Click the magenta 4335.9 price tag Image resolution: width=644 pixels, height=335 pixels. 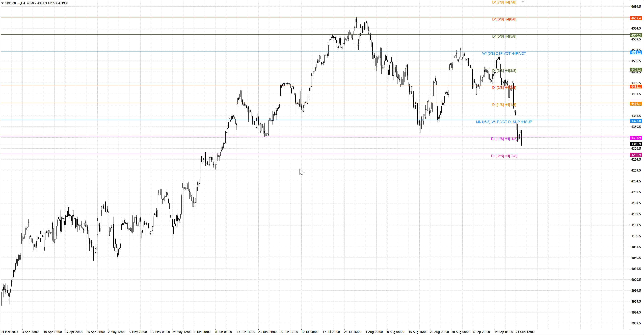click(x=636, y=138)
